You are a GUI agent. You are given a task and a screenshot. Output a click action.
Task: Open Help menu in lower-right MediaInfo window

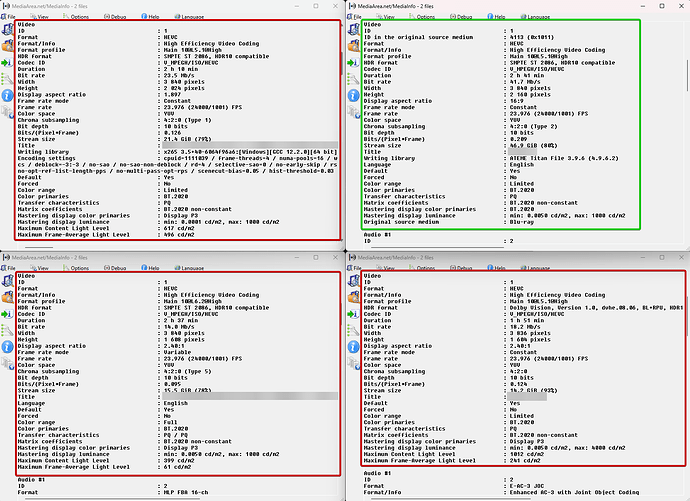496,268
